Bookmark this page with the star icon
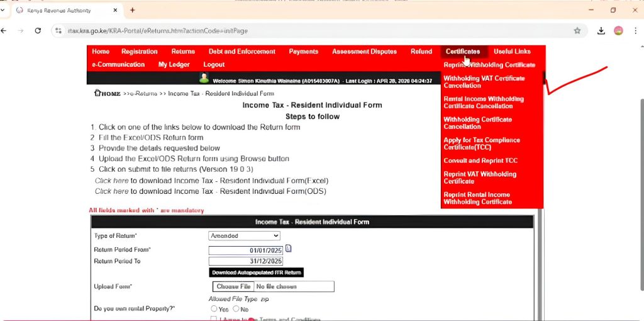The width and height of the screenshot is (644, 321). pyautogui.click(x=577, y=30)
